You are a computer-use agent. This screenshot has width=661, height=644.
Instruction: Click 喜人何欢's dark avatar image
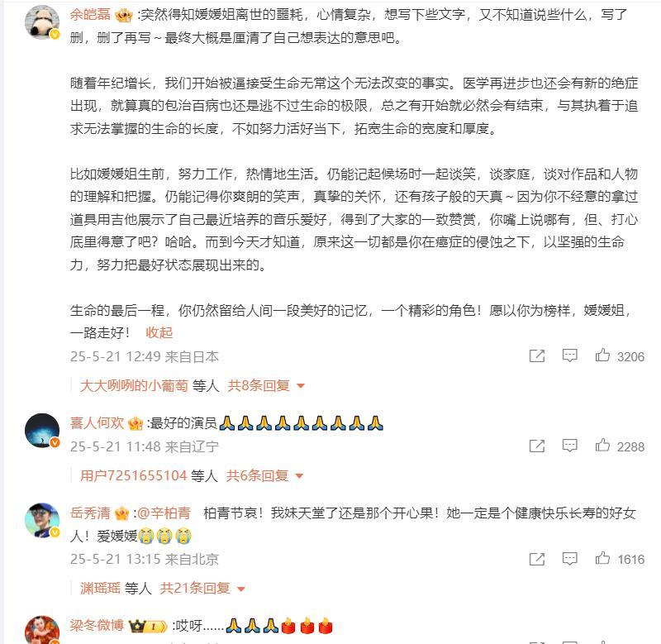(x=42, y=430)
